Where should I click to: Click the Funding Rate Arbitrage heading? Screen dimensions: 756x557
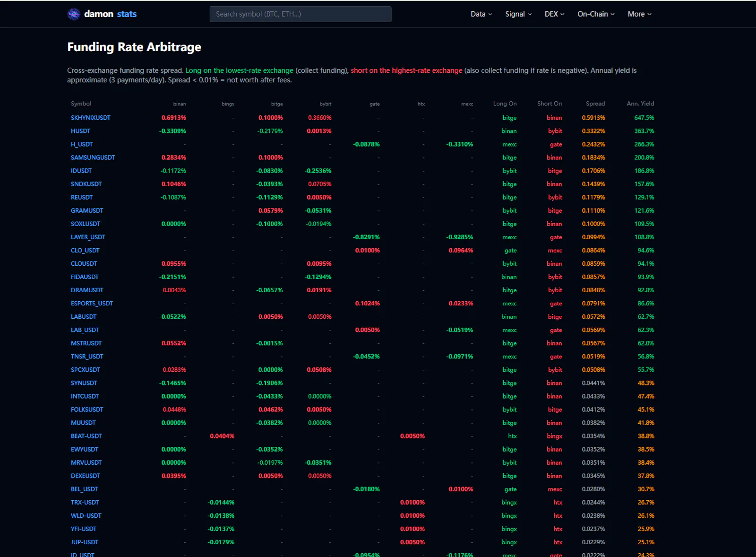(134, 47)
